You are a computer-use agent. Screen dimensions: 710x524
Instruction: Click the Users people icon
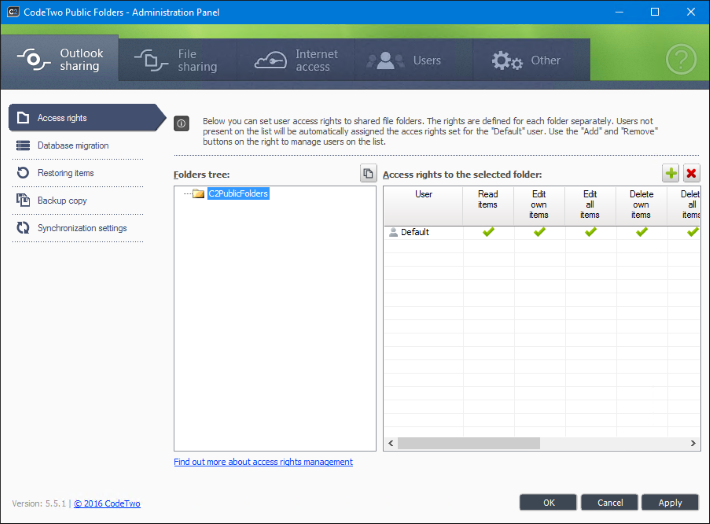pyautogui.click(x=385, y=61)
